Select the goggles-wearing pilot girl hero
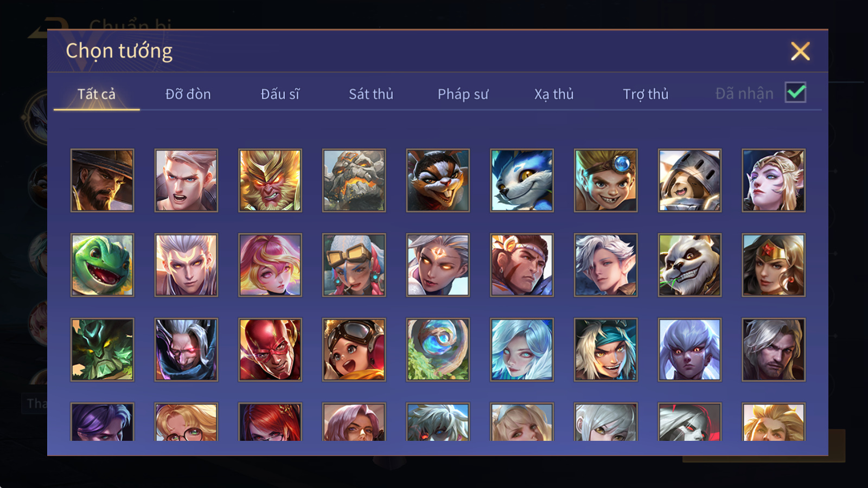The height and width of the screenshot is (488, 868). tap(354, 350)
